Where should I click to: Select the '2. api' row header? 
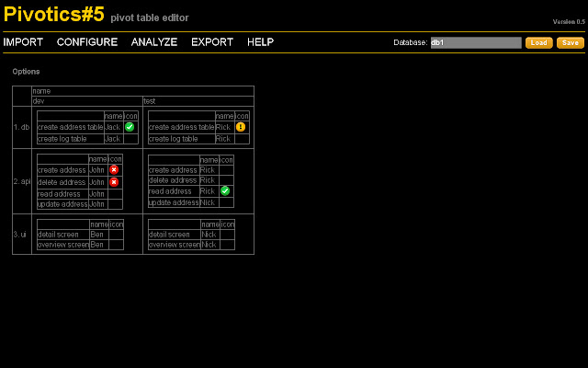(22, 181)
